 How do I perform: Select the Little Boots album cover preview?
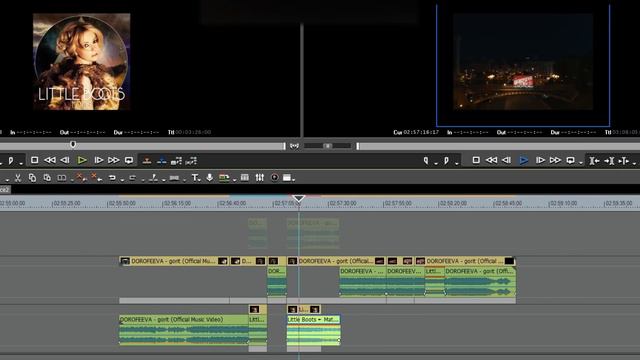point(82,62)
